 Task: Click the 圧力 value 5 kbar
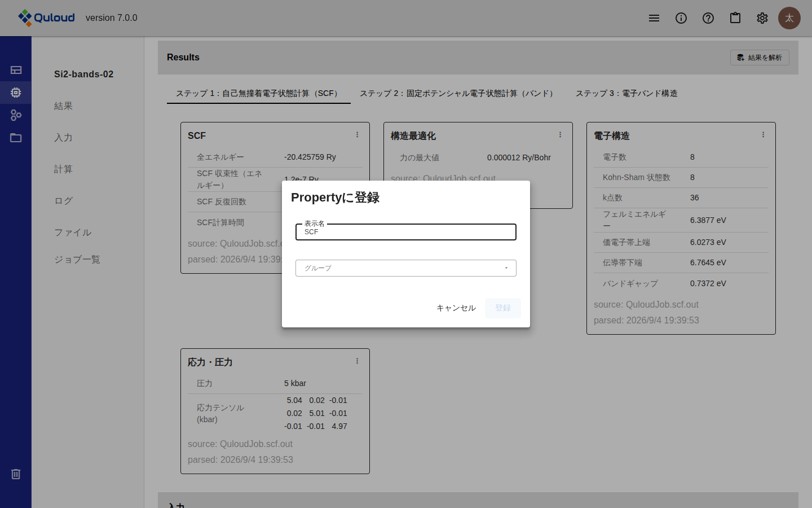[x=295, y=383]
